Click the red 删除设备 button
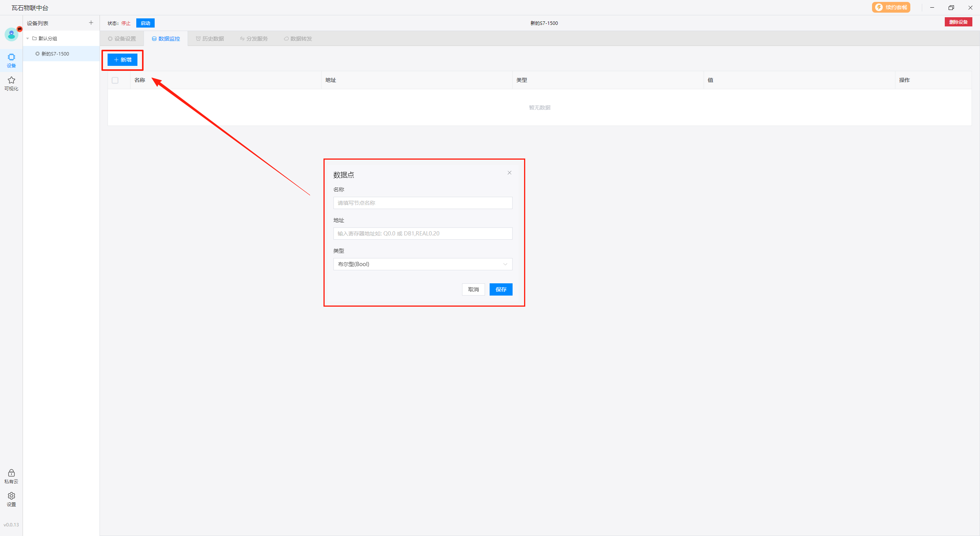Screen dimensions: 980x536 point(958,22)
